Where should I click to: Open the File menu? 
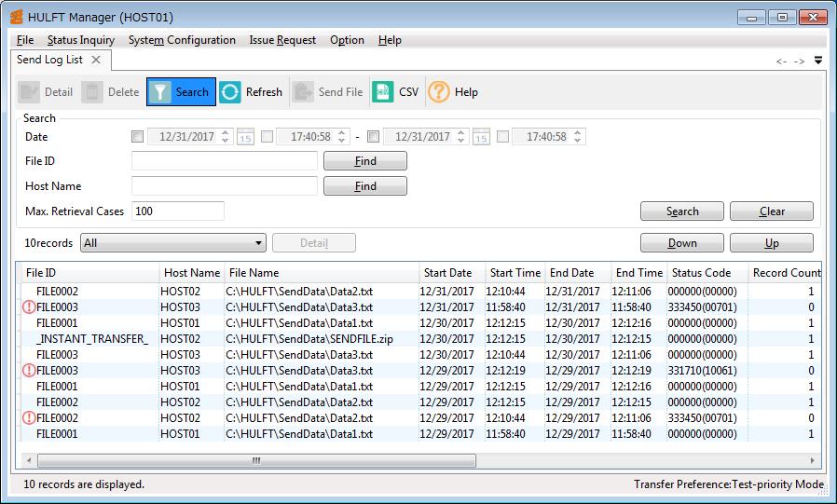click(25, 40)
